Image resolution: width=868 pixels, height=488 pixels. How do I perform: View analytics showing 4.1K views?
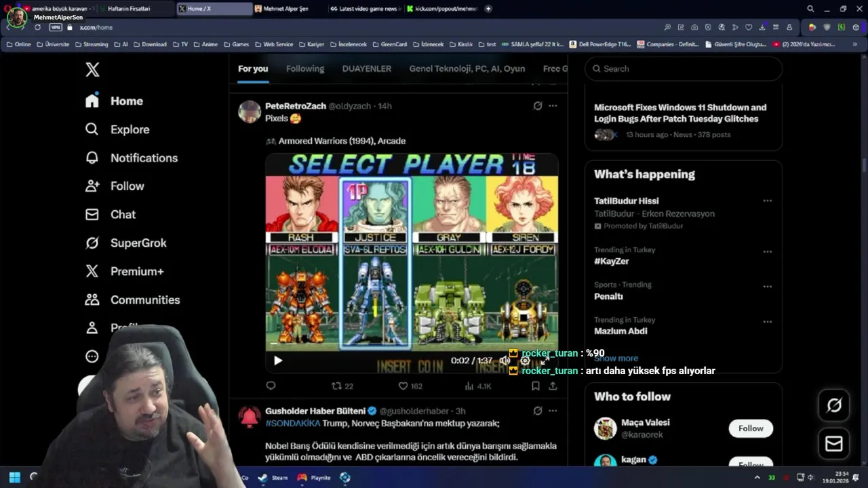pyautogui.click(x=477, y=386)
